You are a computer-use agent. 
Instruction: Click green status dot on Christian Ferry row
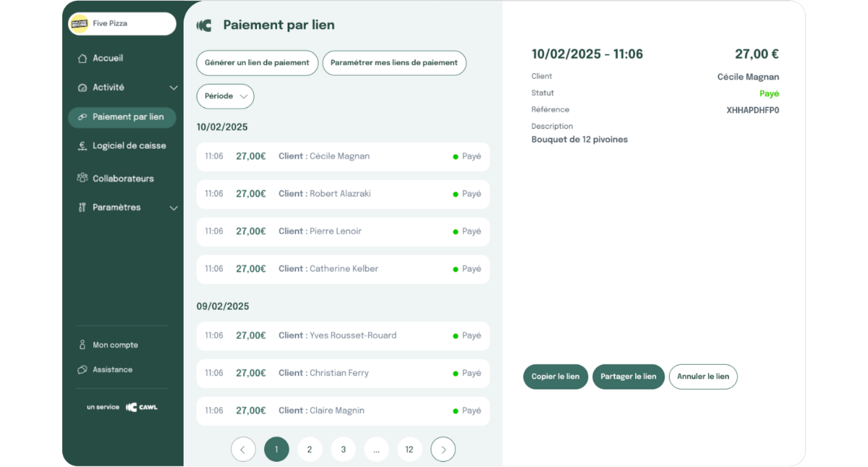456,374
